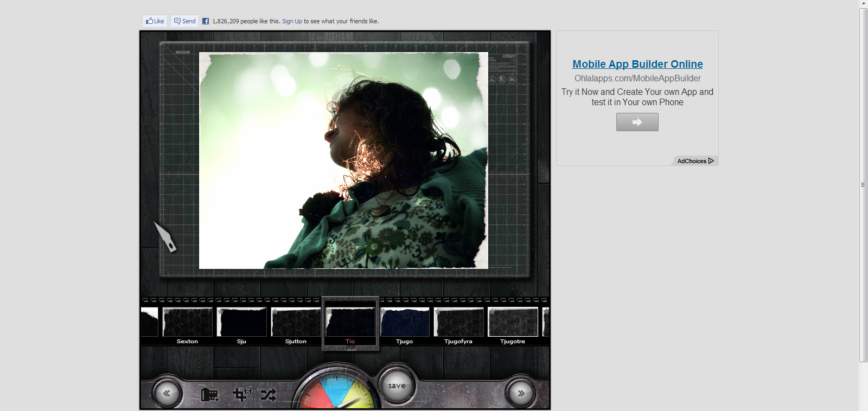Click the red segment of the dial
The image size is (868, 411).
point(315,396)
